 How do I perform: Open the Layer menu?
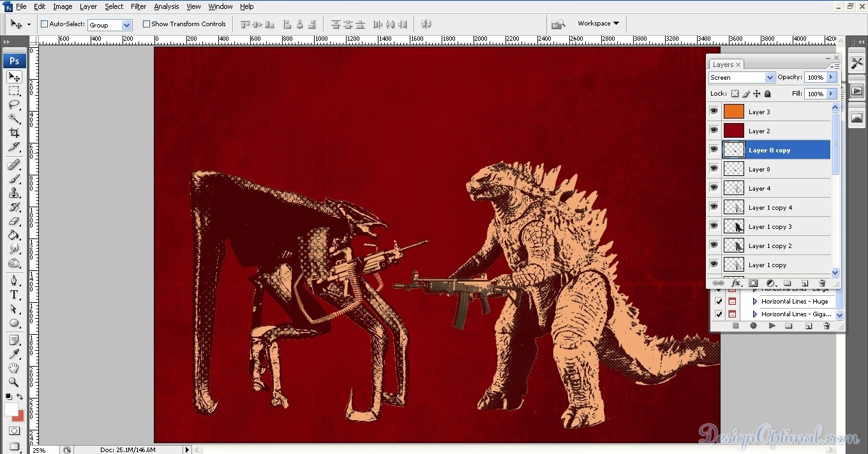[x=88, y=6]
